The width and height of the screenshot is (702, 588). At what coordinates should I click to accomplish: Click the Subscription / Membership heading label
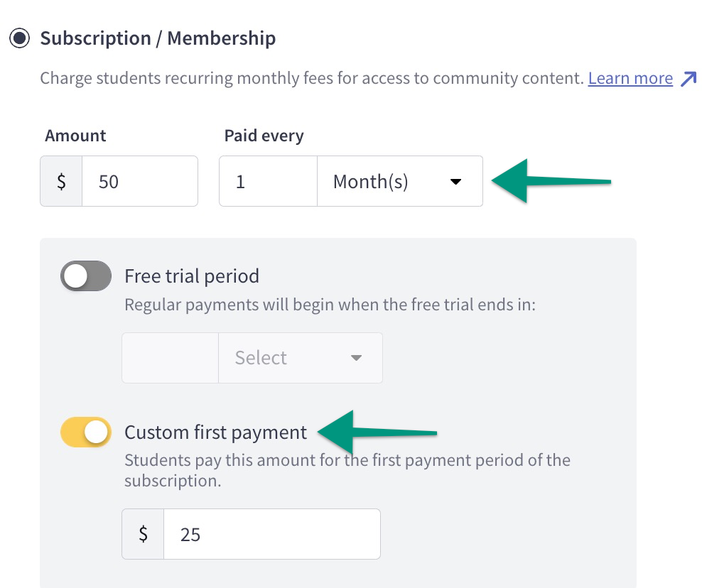click(x=159, y=38)
